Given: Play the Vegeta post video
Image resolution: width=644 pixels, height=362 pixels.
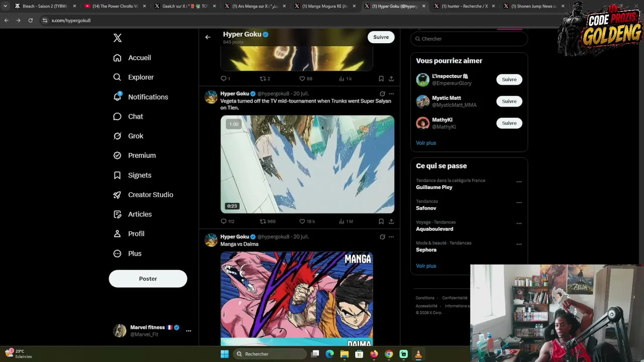Looking at the screenshot, I should point(307,164).
